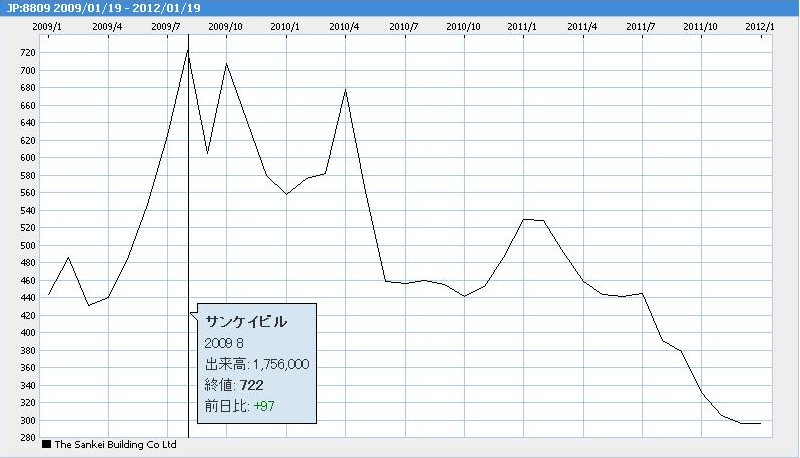Click the tooltip title 'サンケイビル'
Viewport: 800px width, 458px height.
pyautogui.click(x=246, y=322)
